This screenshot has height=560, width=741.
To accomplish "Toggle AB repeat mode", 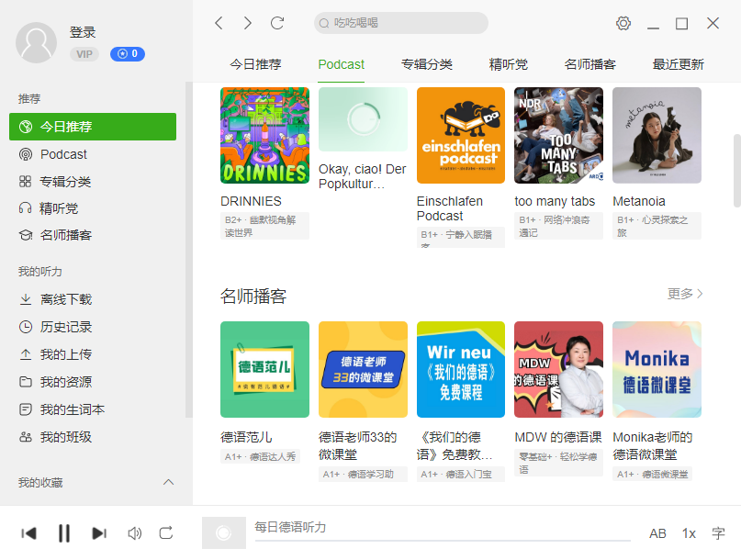I will pyautogui.click(x=657, y=533).
